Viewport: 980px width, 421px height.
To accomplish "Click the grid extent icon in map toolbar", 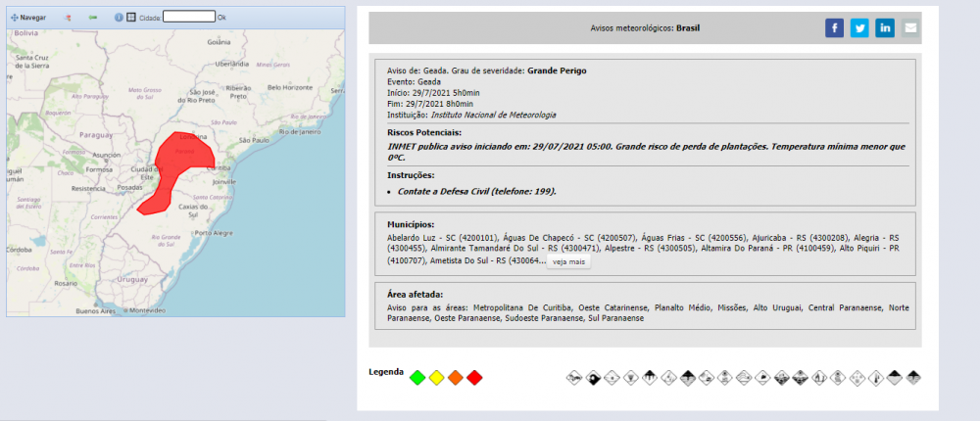I will coord(131,18).
